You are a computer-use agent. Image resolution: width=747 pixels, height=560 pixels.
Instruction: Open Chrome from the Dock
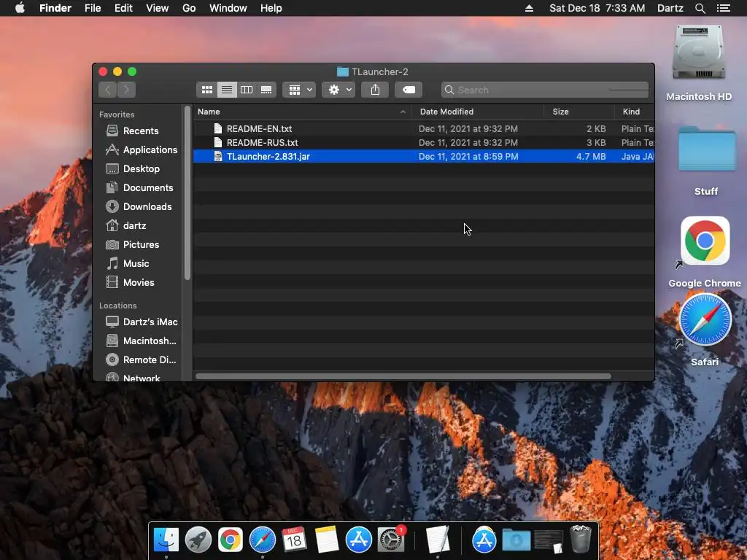pyautogui.click(x=230, y=540)
